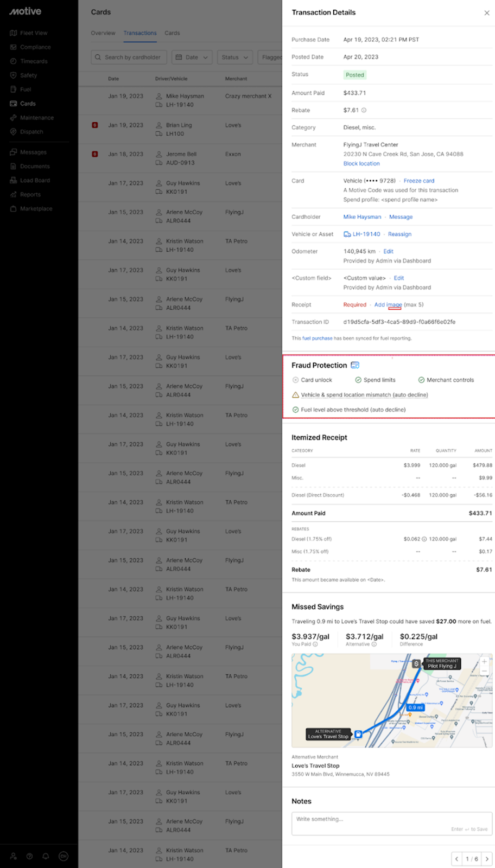The image size is (495, 868).
Task: Zoom out on the map
Action: click(484, 671)
